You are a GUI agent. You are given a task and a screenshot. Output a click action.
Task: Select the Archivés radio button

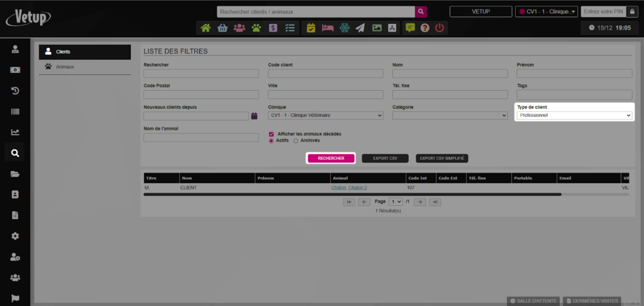pyautogui.click(x=296, y=140)
